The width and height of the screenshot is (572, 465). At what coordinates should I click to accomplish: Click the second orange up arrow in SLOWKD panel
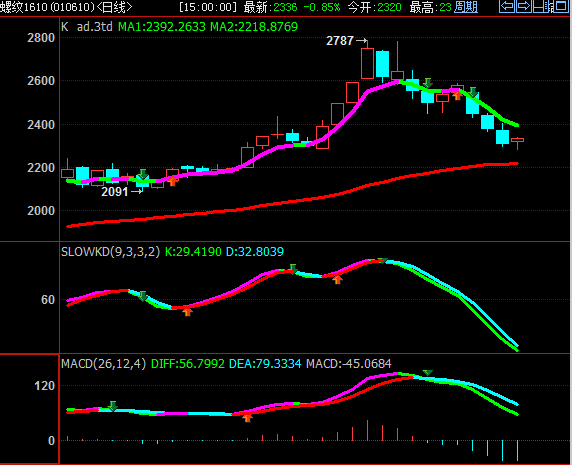click(337, 280)
